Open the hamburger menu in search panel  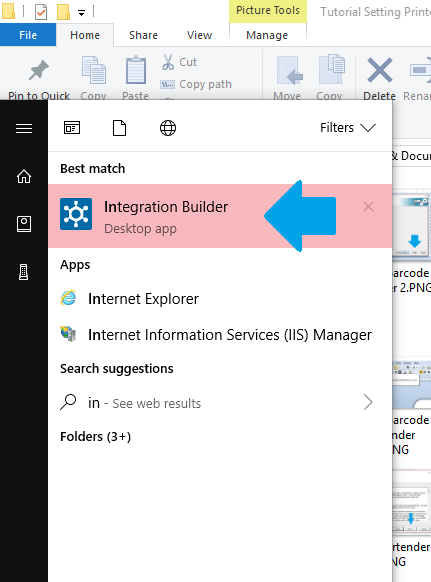click(24, 128)
